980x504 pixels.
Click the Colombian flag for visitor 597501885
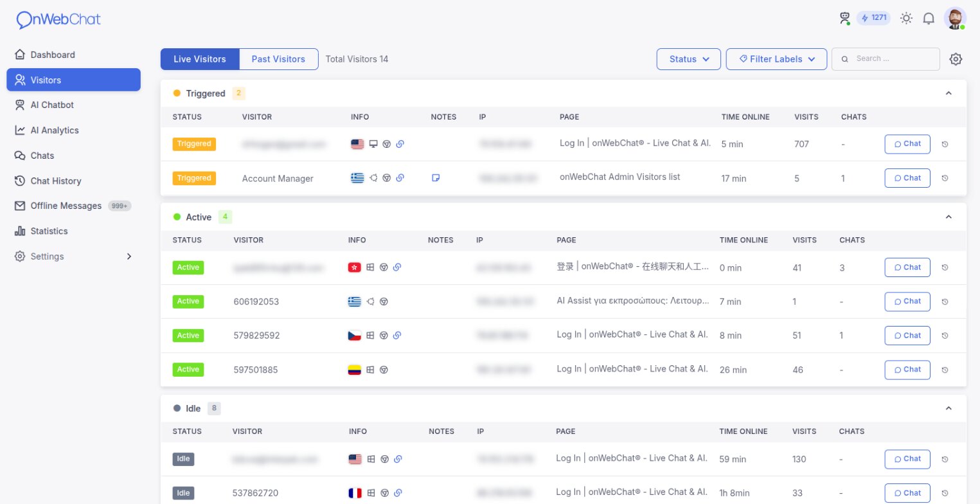click(x=354, y=370)
